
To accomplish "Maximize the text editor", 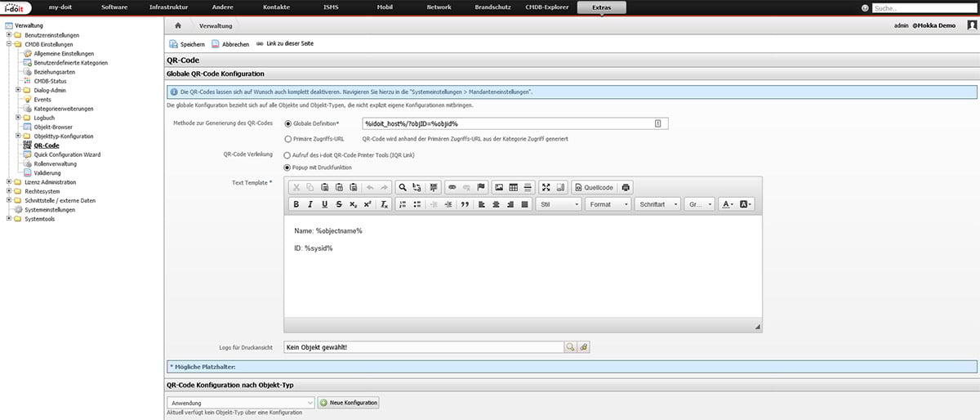I will (x=546, y=187).
